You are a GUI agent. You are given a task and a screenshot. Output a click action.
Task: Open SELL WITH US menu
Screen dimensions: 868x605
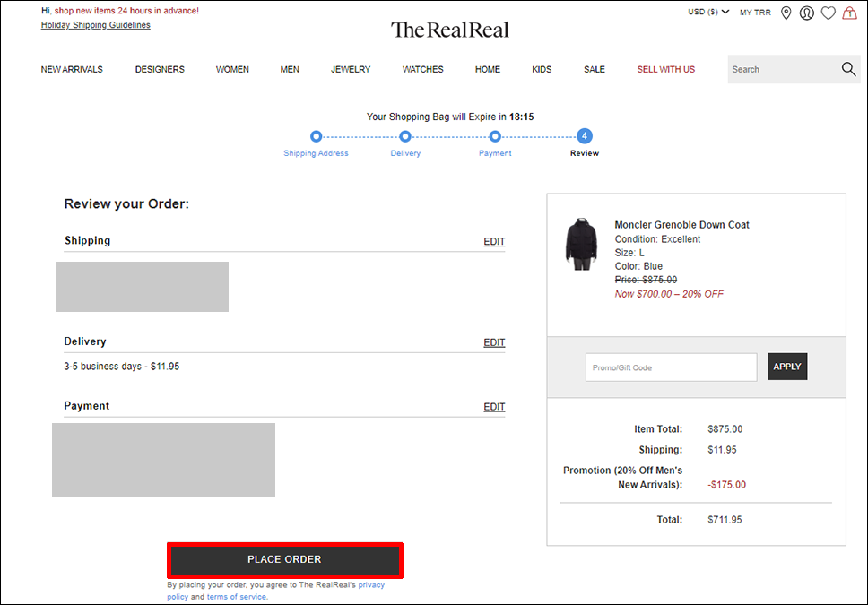click(x=666, y=69)
